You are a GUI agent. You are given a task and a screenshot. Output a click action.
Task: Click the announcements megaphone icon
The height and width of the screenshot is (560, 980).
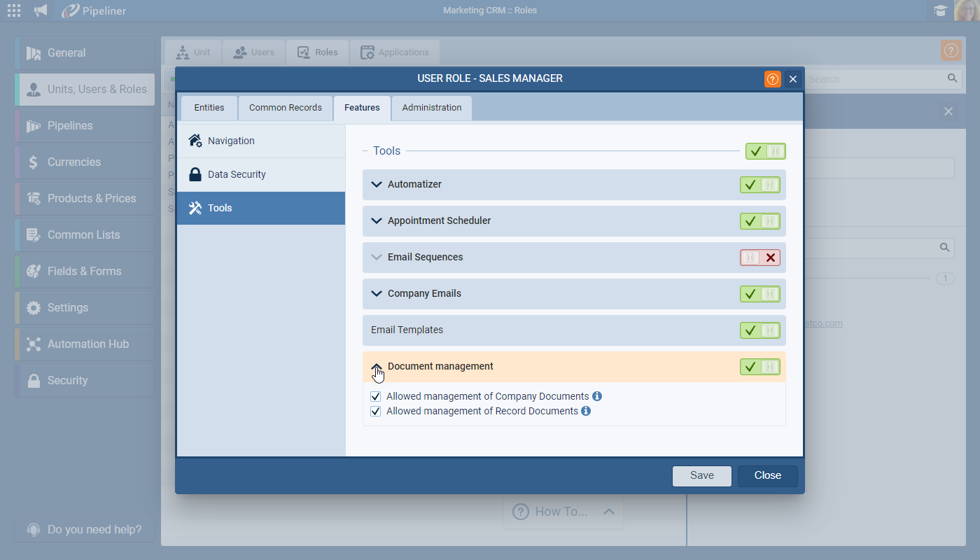coord(41,10)
